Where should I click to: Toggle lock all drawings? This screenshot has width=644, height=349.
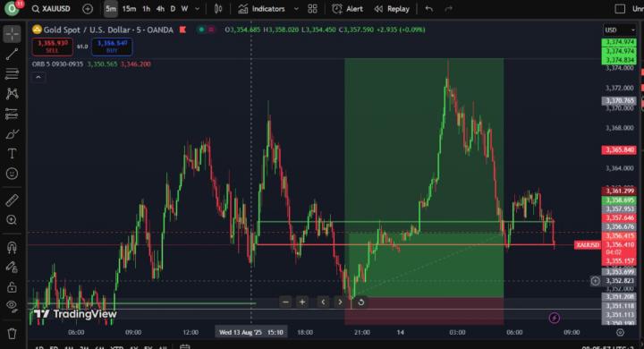click(12, 286)
